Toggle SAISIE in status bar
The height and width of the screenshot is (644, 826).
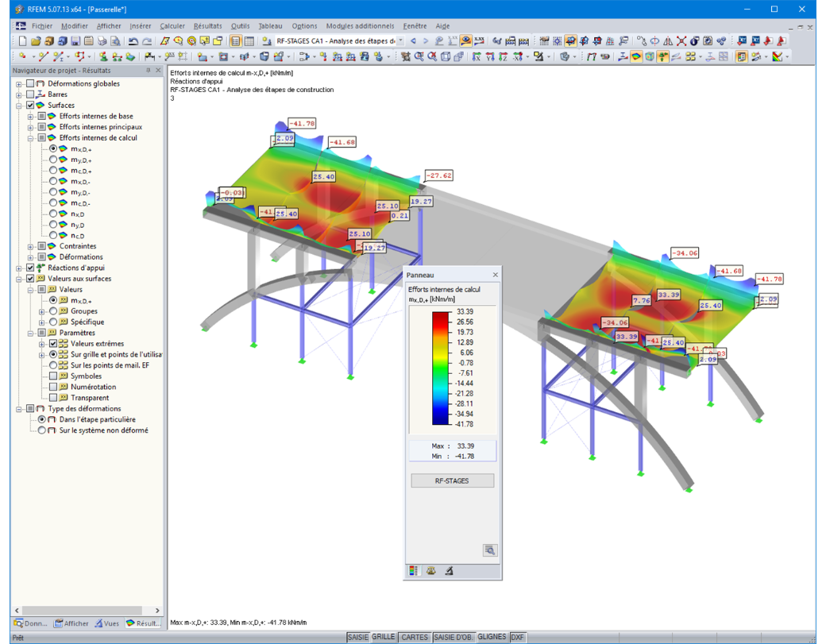tap(357, 637)
